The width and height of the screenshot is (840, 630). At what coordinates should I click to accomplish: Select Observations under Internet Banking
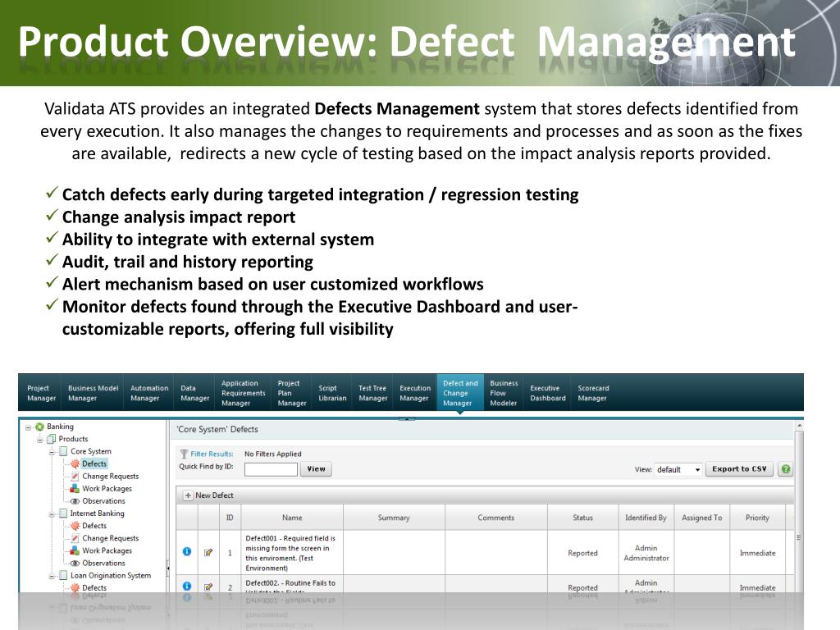[103, 563]
